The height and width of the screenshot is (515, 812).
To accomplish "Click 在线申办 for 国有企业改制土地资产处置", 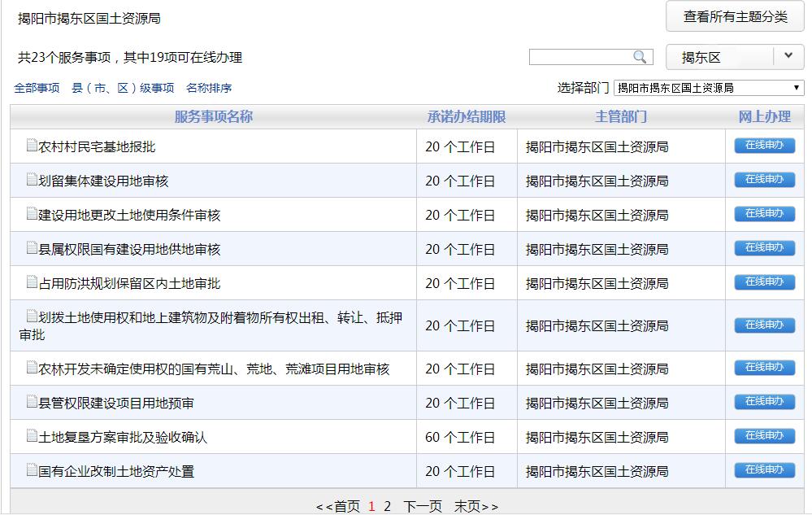I will pos(764,470).
